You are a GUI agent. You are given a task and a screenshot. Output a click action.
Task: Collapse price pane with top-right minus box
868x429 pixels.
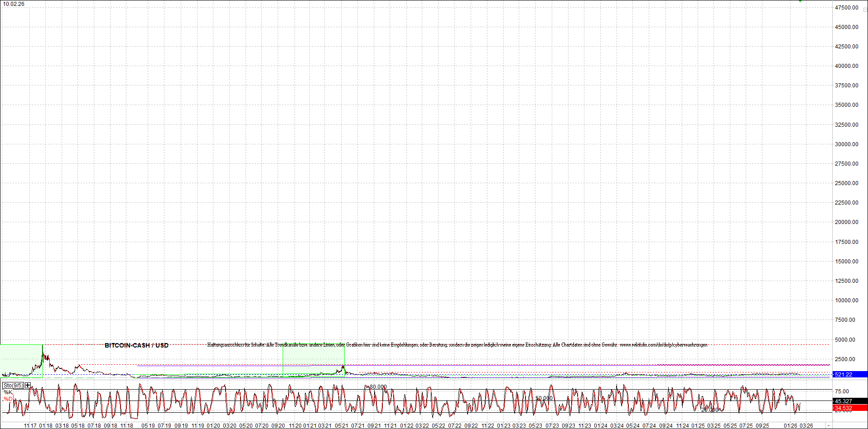pos(865,10)
